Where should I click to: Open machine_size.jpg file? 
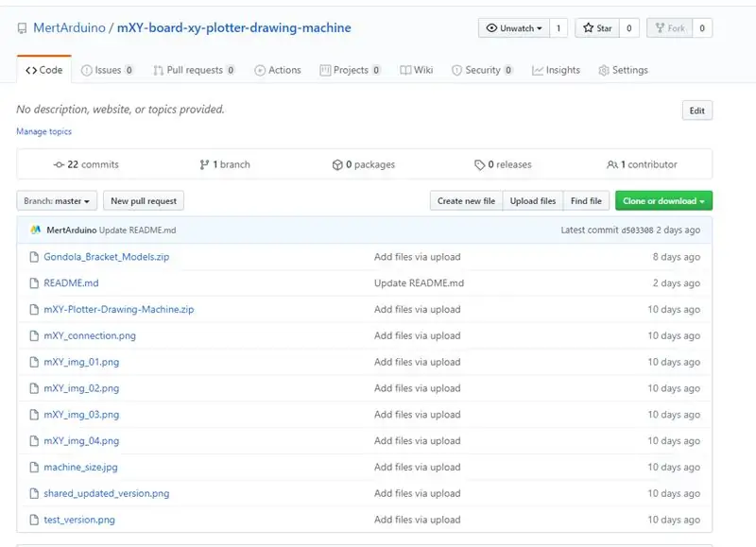coord(80,467)
